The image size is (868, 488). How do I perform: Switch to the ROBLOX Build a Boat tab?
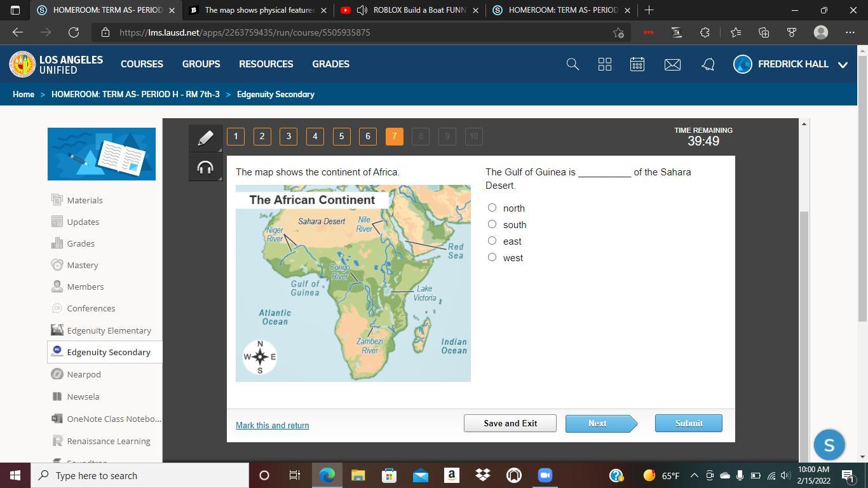coord(410,10)
